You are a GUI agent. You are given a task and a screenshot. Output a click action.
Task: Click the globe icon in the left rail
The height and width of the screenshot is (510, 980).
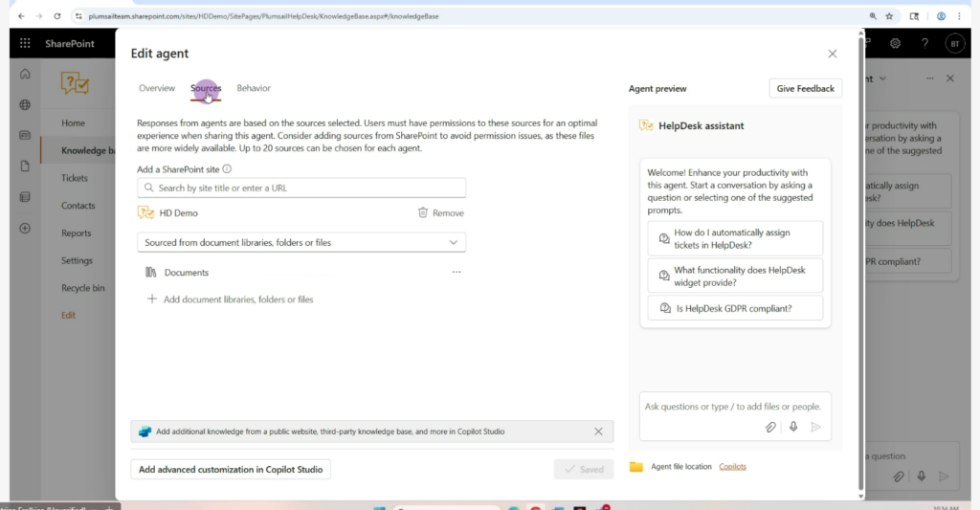(x=25, y=105)
